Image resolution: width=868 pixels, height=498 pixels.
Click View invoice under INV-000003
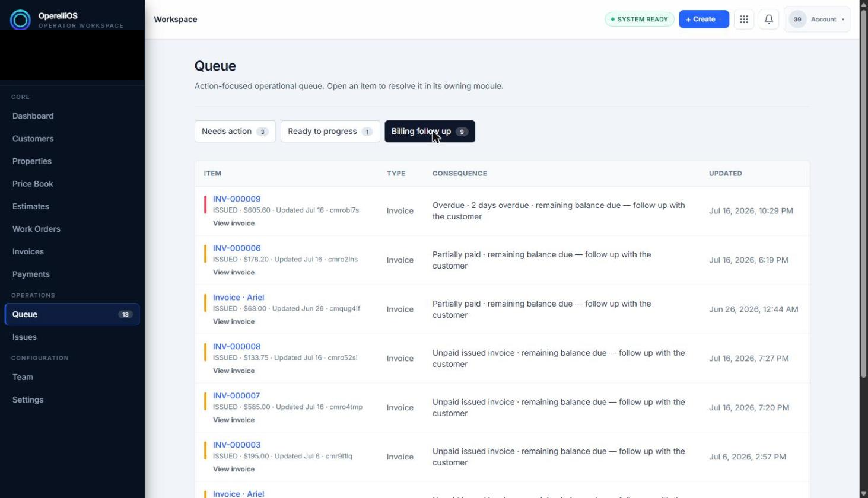coord(234,470)
